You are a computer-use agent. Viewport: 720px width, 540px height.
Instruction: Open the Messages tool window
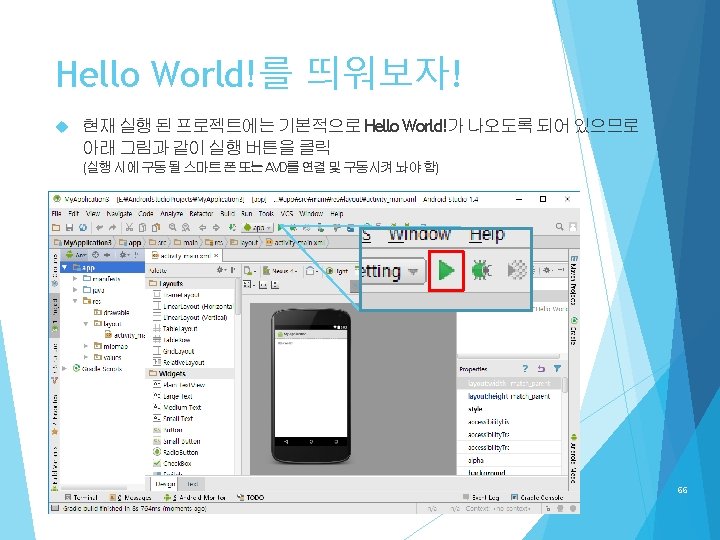click(131, 497)
